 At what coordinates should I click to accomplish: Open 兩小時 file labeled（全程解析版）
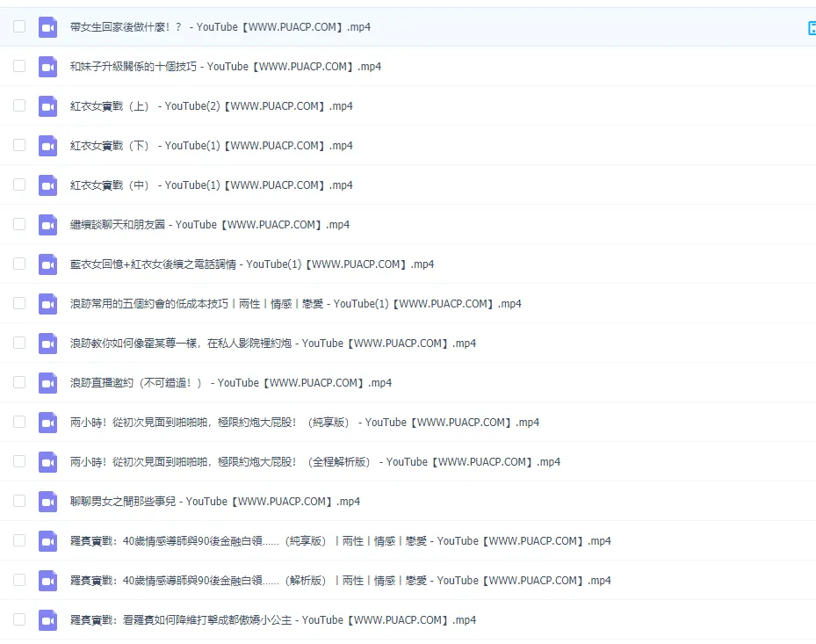[x=314, y=462]
